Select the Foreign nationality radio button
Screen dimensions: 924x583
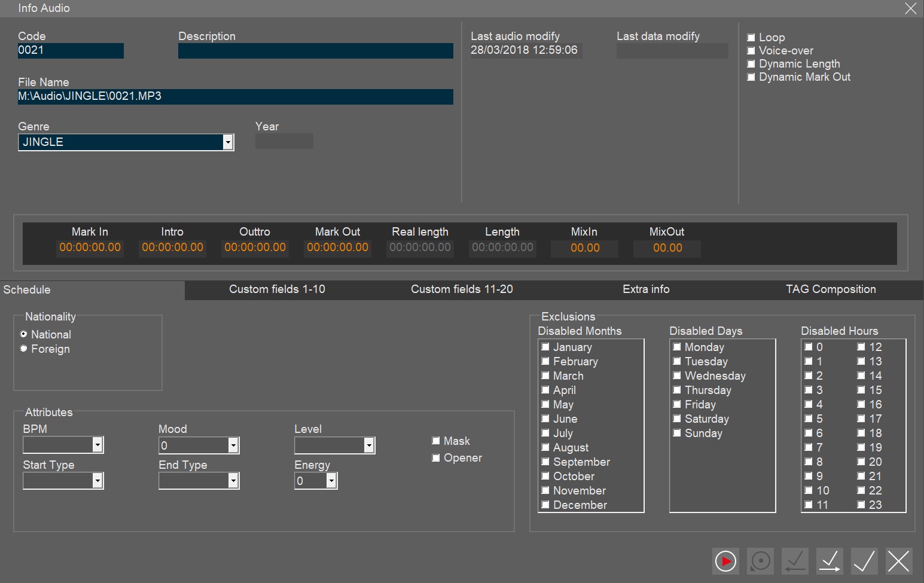click(x=24, y=349)
